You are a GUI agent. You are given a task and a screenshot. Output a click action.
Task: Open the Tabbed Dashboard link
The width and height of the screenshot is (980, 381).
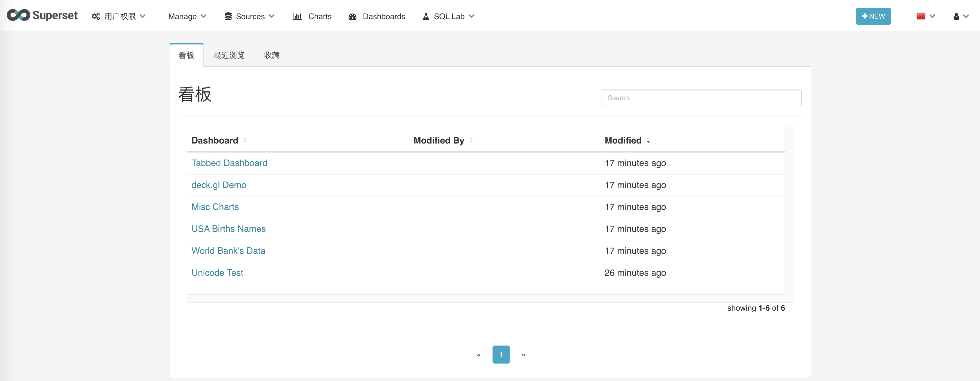(229, 163)
